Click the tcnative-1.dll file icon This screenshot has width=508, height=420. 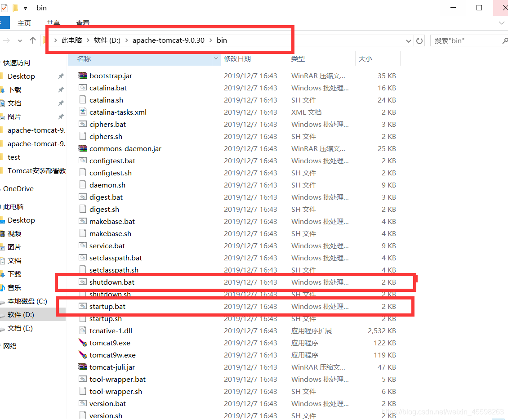(83, 331)
